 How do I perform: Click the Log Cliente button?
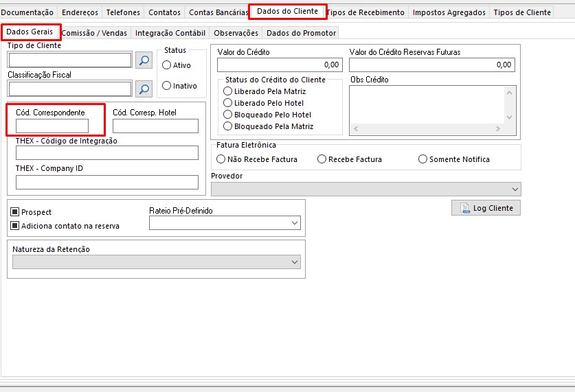[486, 208]
